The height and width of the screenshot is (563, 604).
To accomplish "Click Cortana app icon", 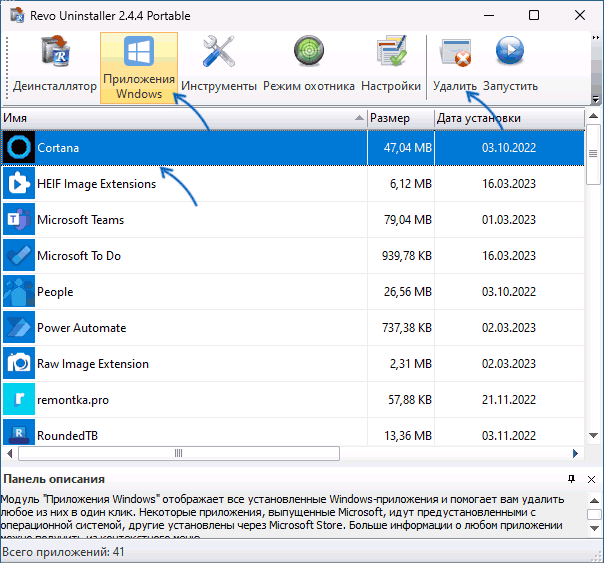I will pos(19,147).
